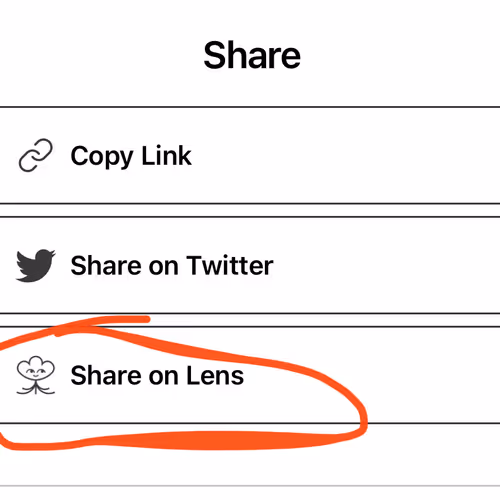Tweet this via the bird icon

tap(36, 265)
